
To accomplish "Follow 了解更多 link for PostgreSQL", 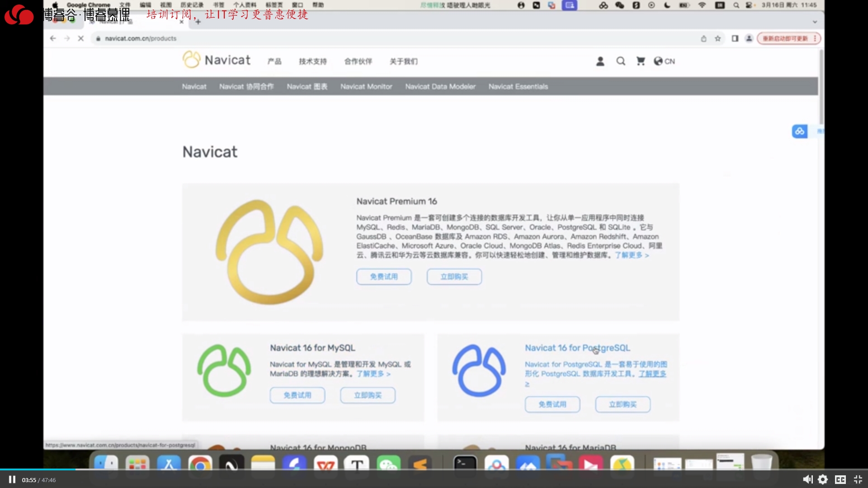I will [x=652, y=374].
